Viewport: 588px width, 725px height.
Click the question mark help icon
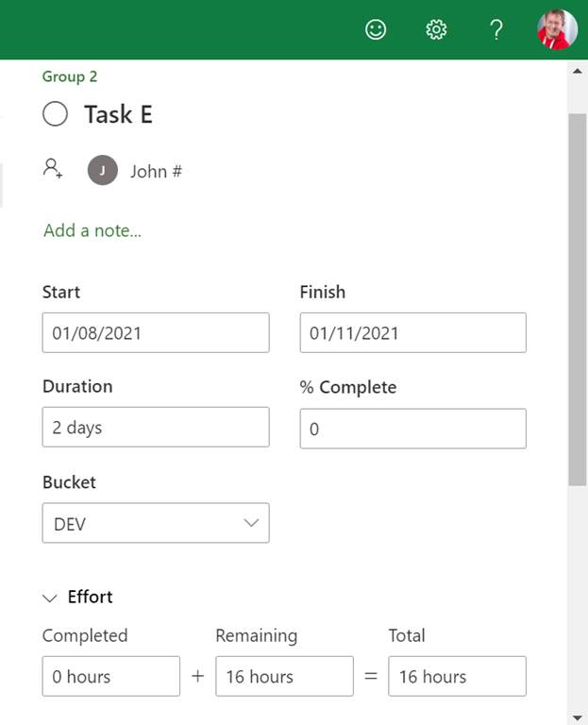496,30
